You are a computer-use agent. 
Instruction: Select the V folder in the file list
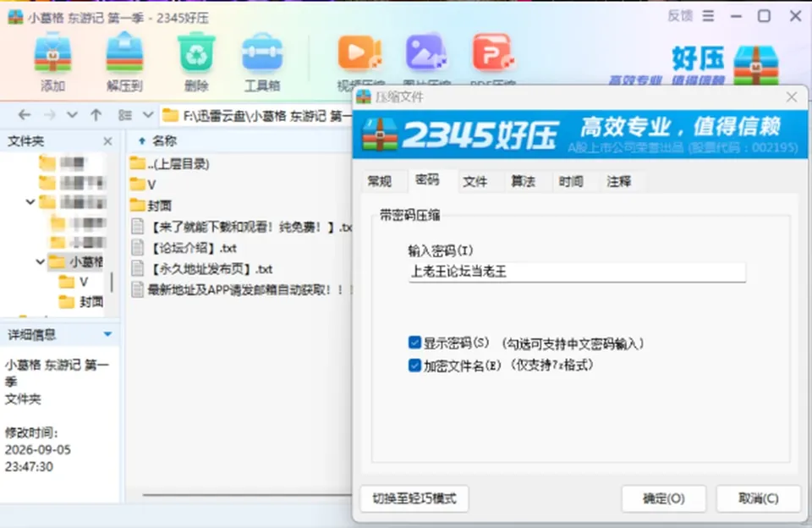tap(143, 184)
